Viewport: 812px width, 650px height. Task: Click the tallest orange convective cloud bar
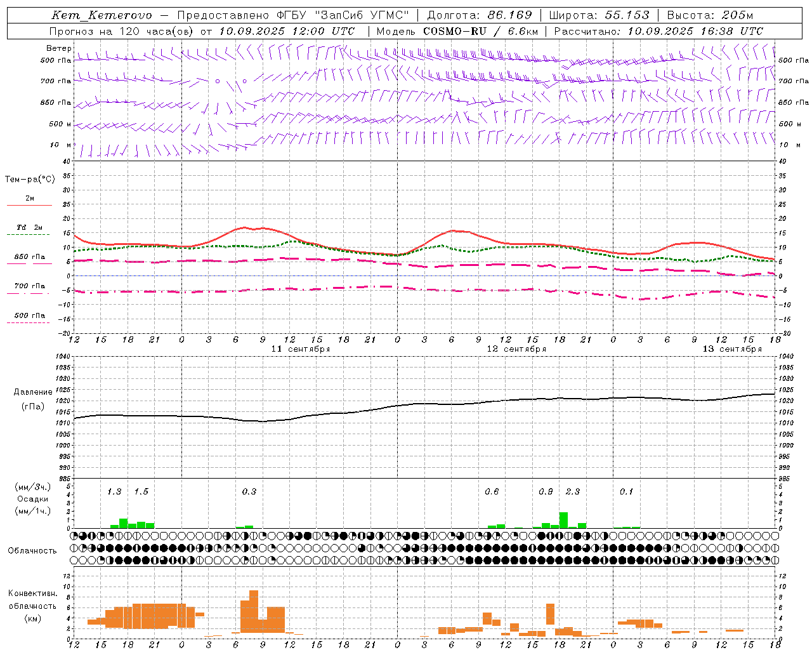254,612
